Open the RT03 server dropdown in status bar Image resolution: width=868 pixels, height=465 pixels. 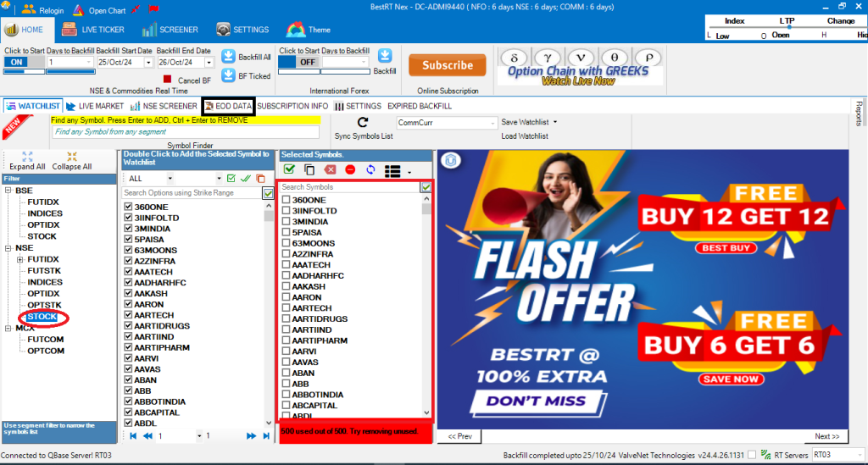coord(860,455)
